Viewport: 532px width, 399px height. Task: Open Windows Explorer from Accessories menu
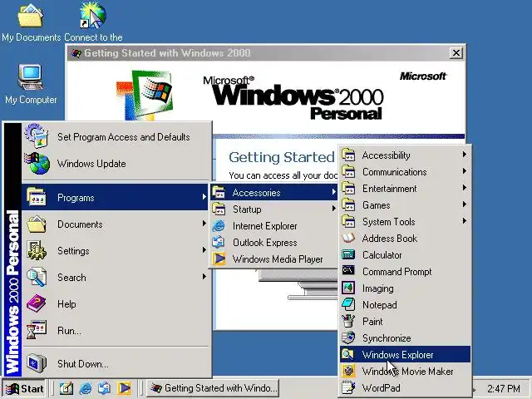tap(405, 355)
